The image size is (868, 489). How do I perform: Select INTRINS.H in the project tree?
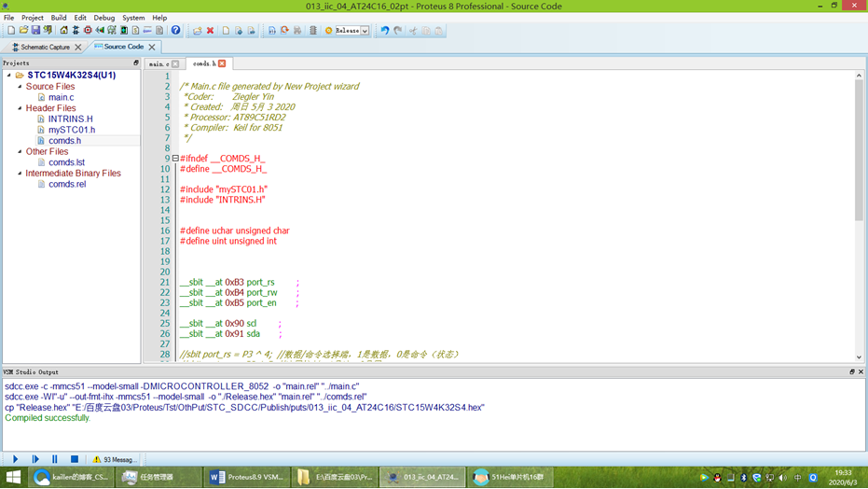[x=70, y=119]
